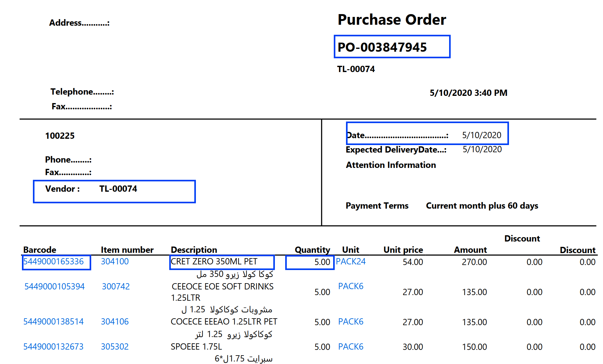The image size is (603, 364).
Task: Select the PO-003847945 order number
Action: pyautogui.click(x=382, y=47)
